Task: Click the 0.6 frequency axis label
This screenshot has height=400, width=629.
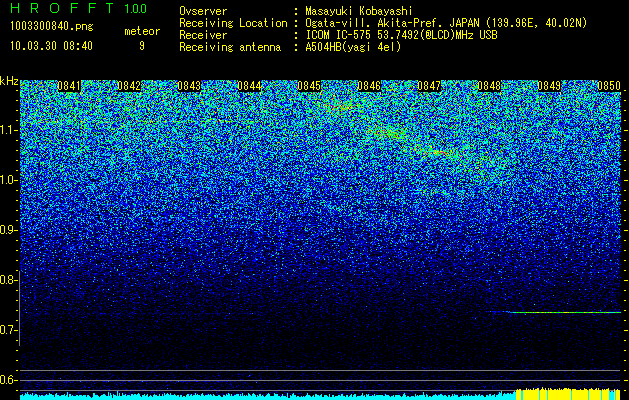Action: coord(8,380)
